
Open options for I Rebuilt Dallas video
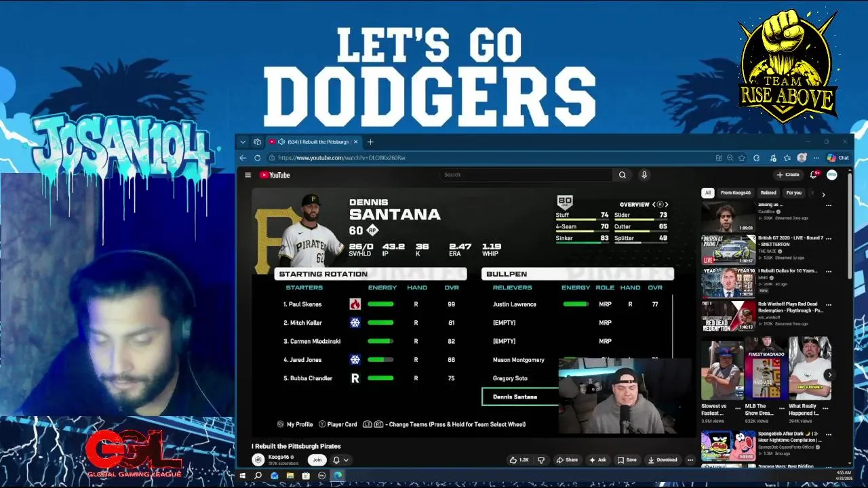[829, 271]
